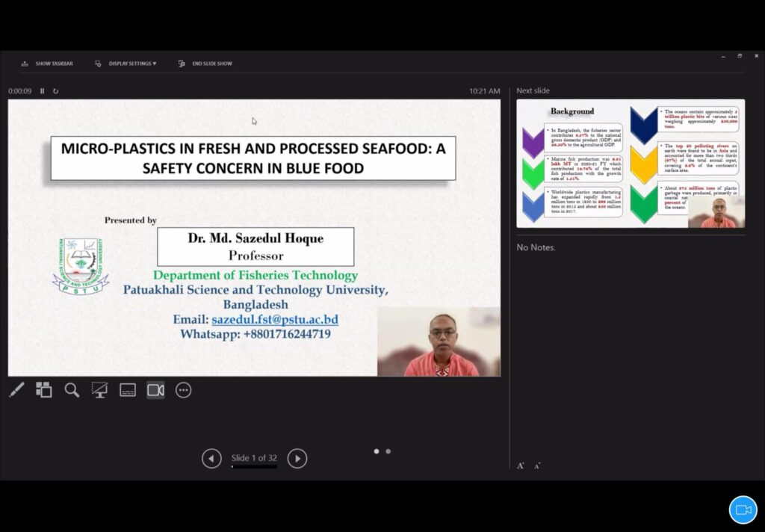The image size is (765, 532).
Task: Open the See All Slides view
Action: (44, 389)
